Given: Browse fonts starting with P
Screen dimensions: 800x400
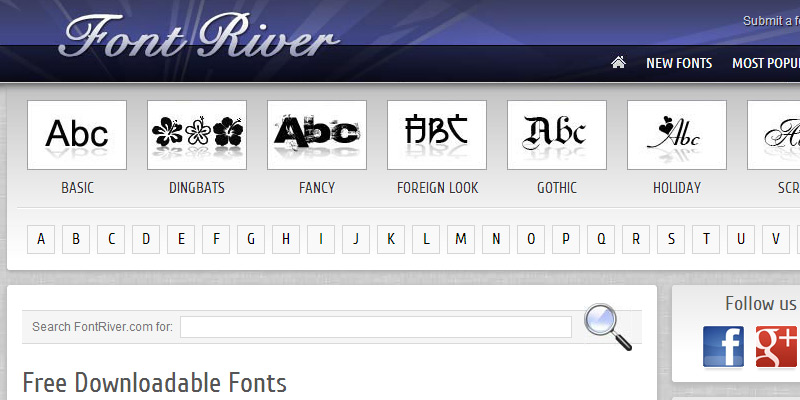Looking at the screenshot, I should 566,239.
